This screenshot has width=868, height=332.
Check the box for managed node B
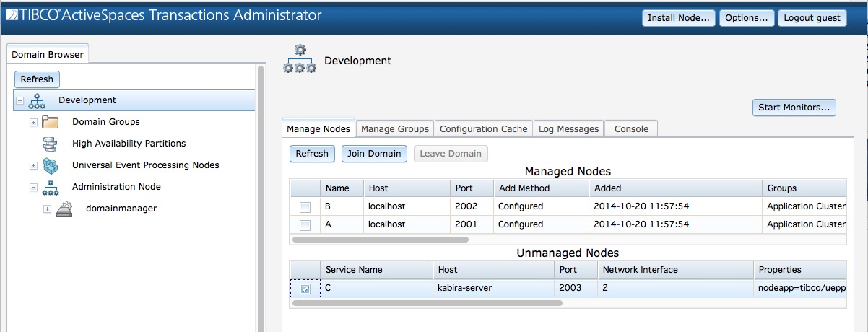point(305,207)
